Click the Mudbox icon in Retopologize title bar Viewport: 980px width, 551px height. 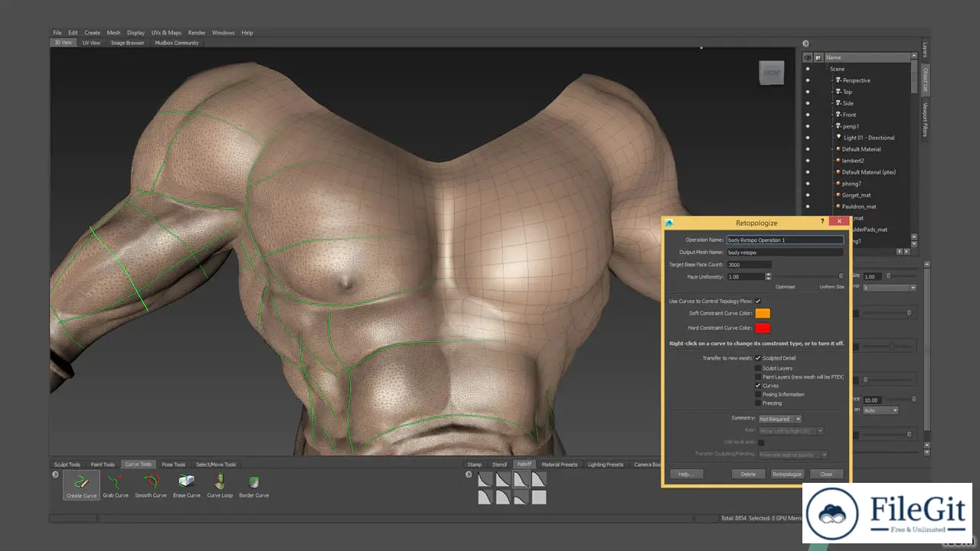[x=670, y=223]
